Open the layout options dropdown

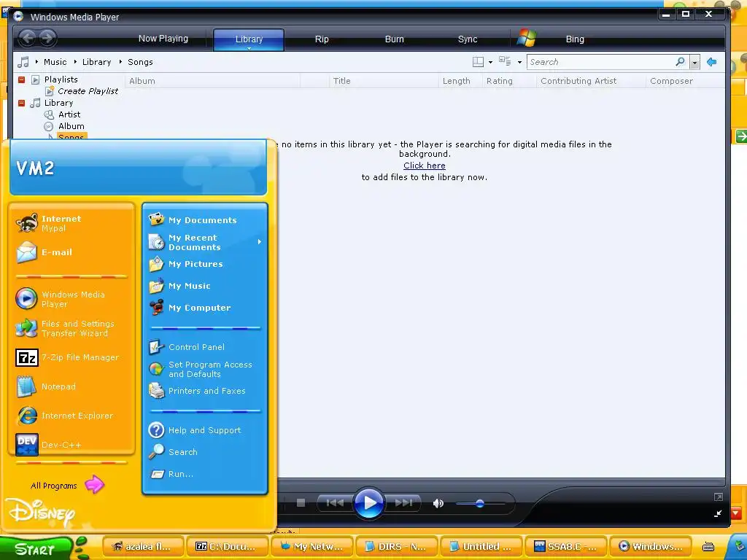490,63
